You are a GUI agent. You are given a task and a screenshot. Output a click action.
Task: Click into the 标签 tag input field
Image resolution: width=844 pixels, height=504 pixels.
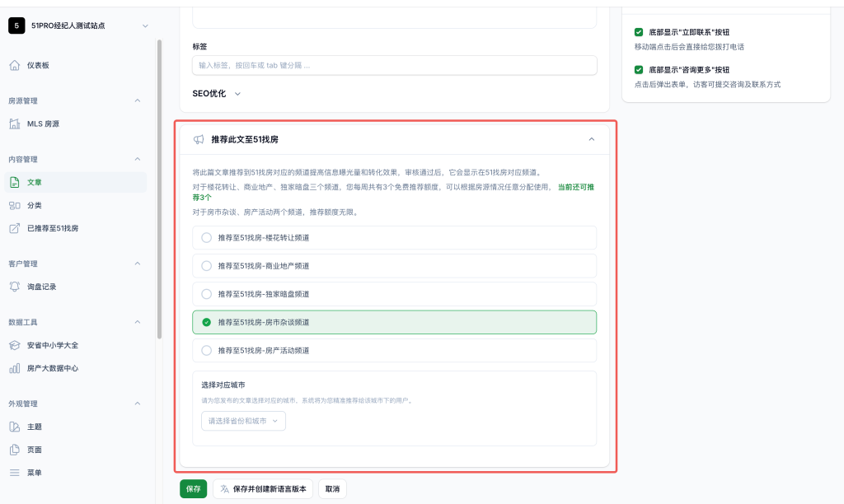(395, 66)
